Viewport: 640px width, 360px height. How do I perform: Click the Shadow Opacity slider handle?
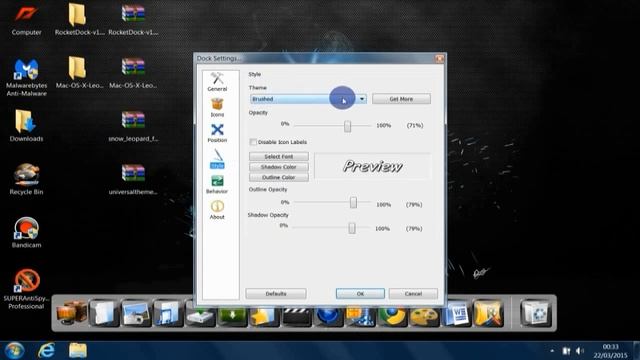pyautogui.click(x=352, y=228)
